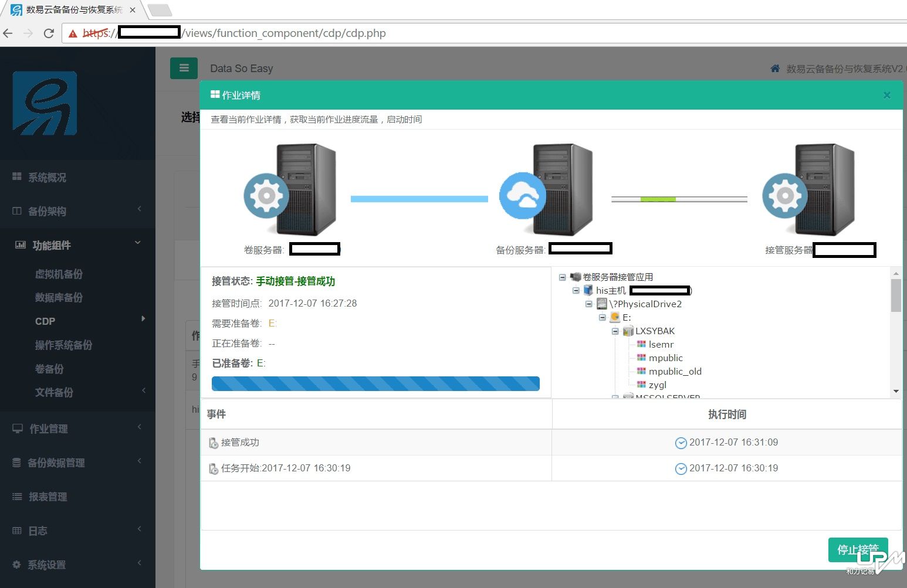907x588 pixels.
Task: Click the 事件 column header
Action: (x=216, y=414)
